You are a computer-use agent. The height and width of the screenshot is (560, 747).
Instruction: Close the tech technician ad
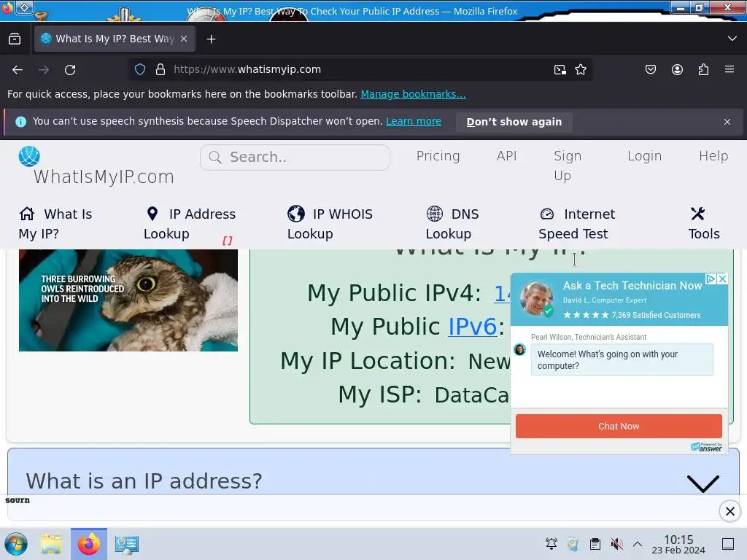(x=722, y=279)
